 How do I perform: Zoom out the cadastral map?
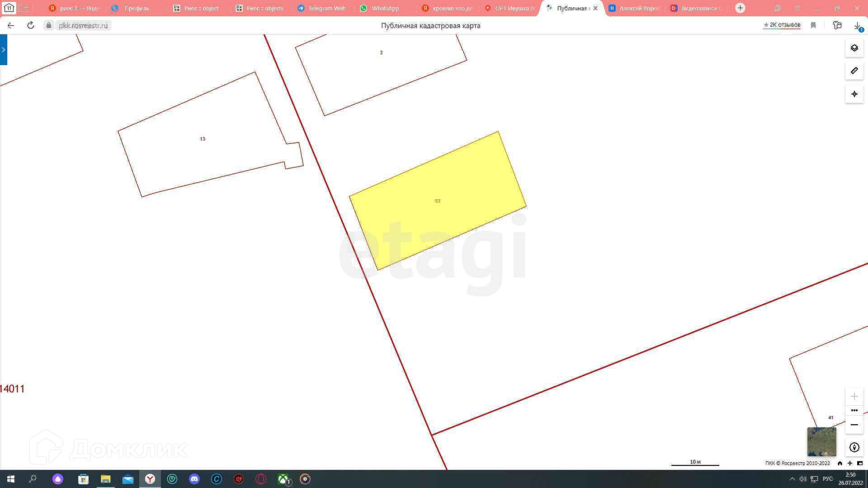(x=854, y=425)
